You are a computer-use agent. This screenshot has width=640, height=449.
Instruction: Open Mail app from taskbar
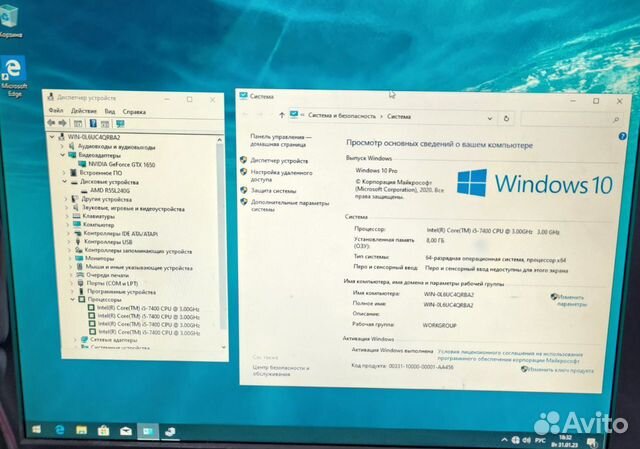[125, 431]
